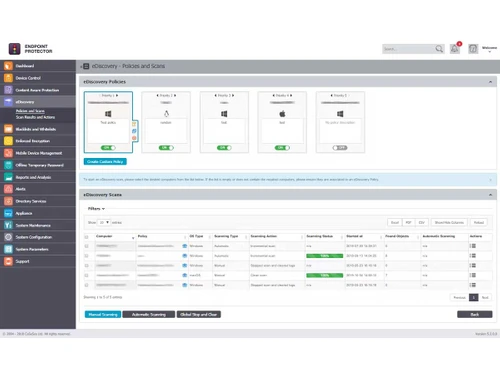Click the Back button
This screenshot has height=375, width=500.
pyautogui.click(x=475, y=314)
